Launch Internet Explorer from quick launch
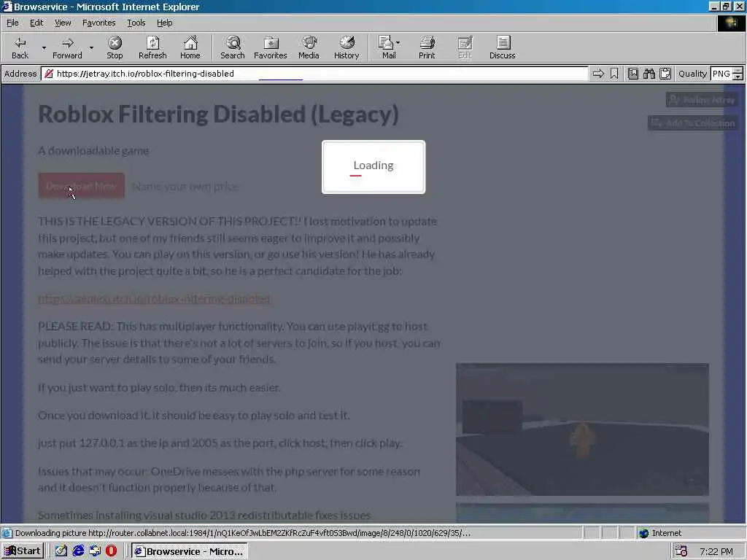747x560 pixels. [78, 551]
